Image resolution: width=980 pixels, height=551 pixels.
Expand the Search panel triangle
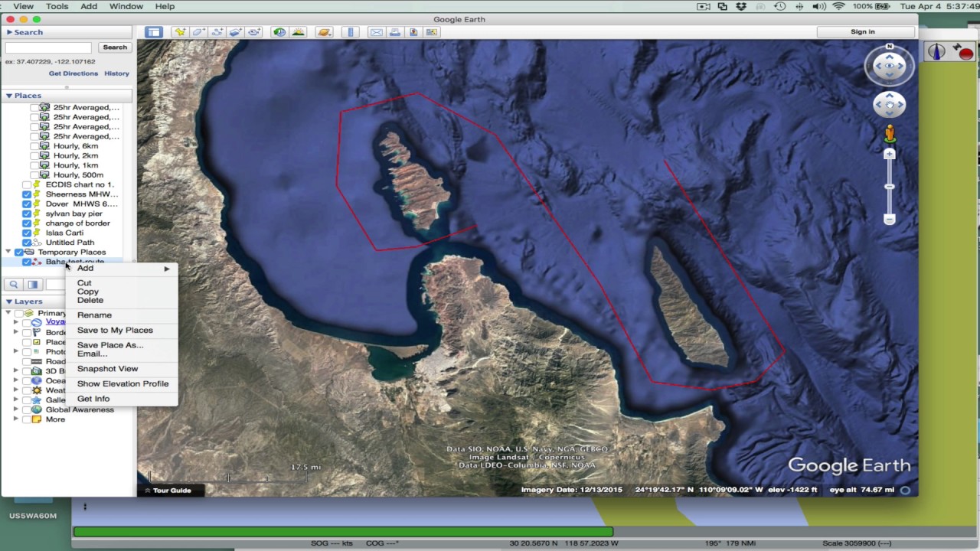tap(9, 32)
